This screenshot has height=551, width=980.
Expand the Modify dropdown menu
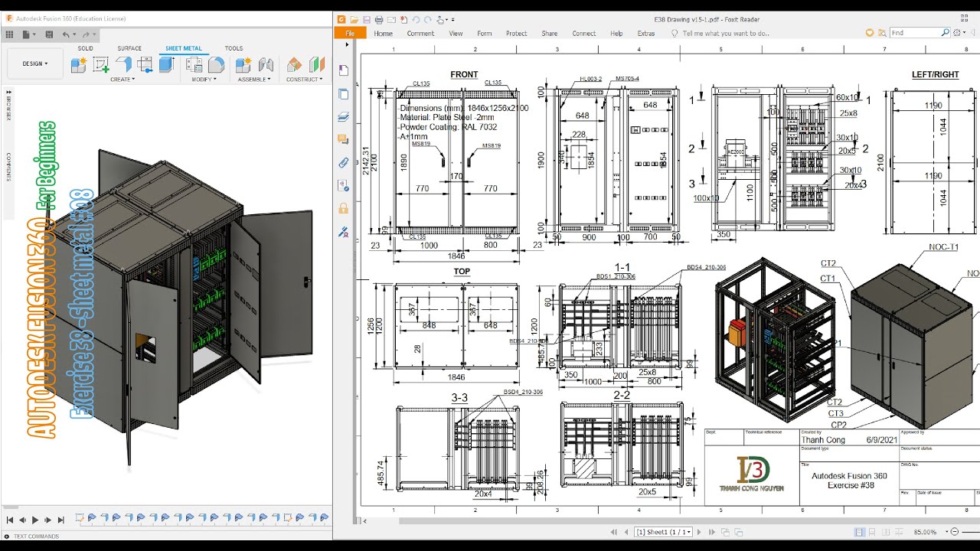pos(204,79)
